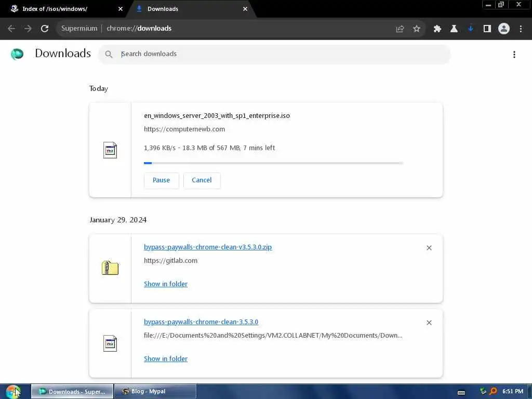
Task: Click the search magnifier icon
Action: coord(109,54)
